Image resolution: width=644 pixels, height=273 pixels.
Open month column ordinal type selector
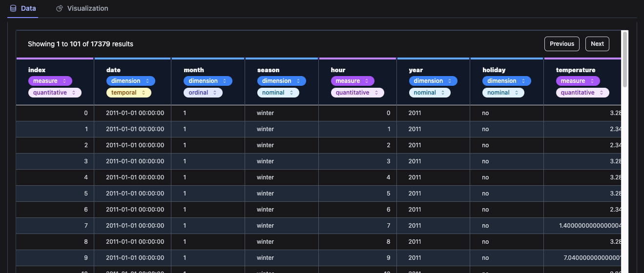[203, 93]
